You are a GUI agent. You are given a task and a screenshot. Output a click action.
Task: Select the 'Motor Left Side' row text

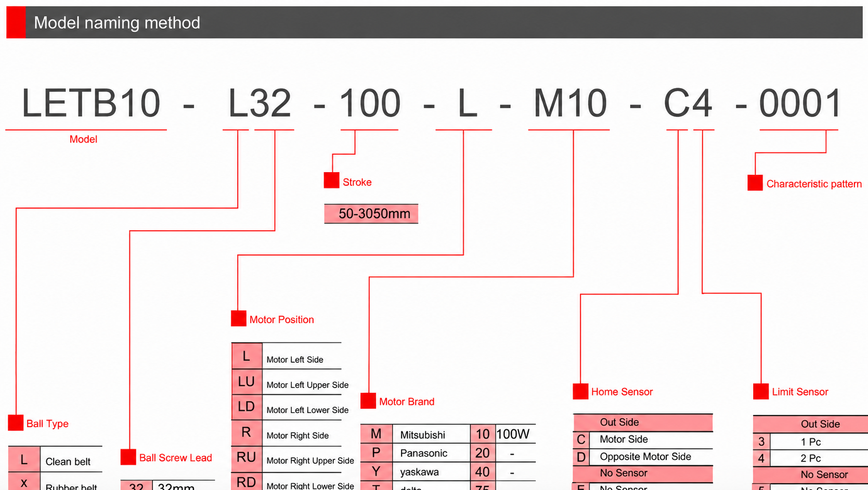[295, 360]
